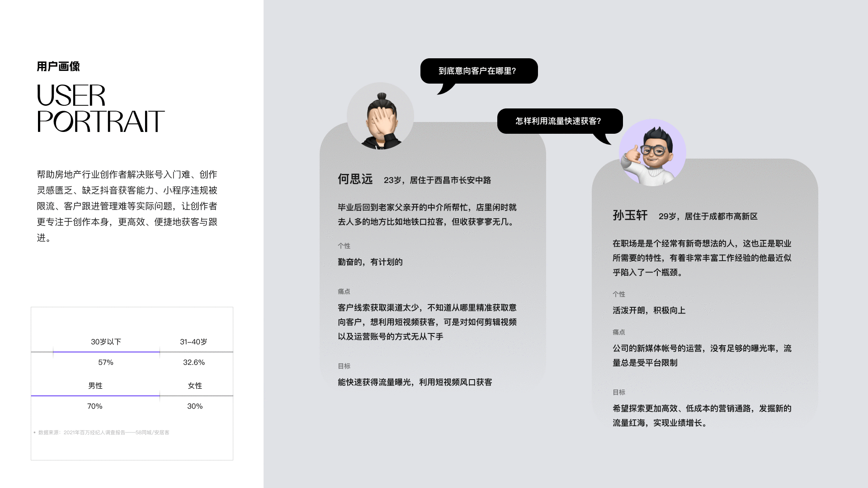Select the '70%' value
Viewport: 868px width, 488px height.
95,406
